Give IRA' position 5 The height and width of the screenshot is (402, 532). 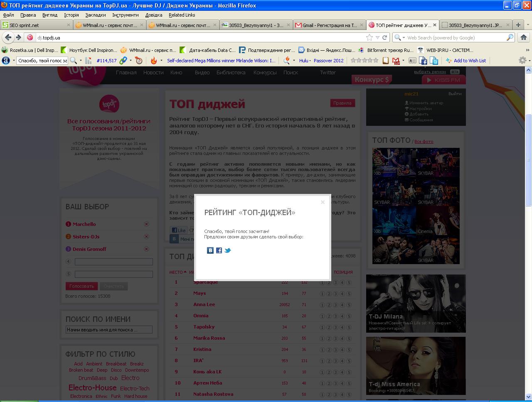click(x=349, y=361)
